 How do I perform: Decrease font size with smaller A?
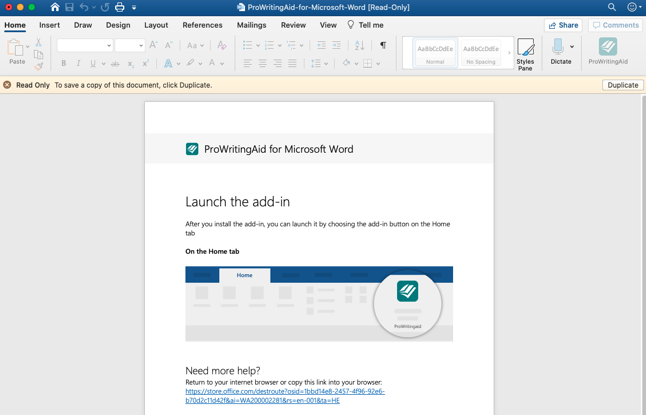169,45
